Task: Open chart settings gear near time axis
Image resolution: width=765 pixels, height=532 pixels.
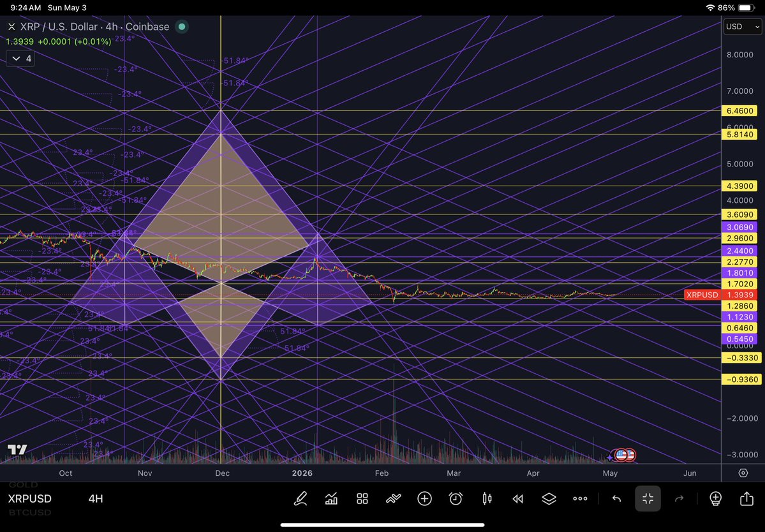Action: (x=743, y=473)
